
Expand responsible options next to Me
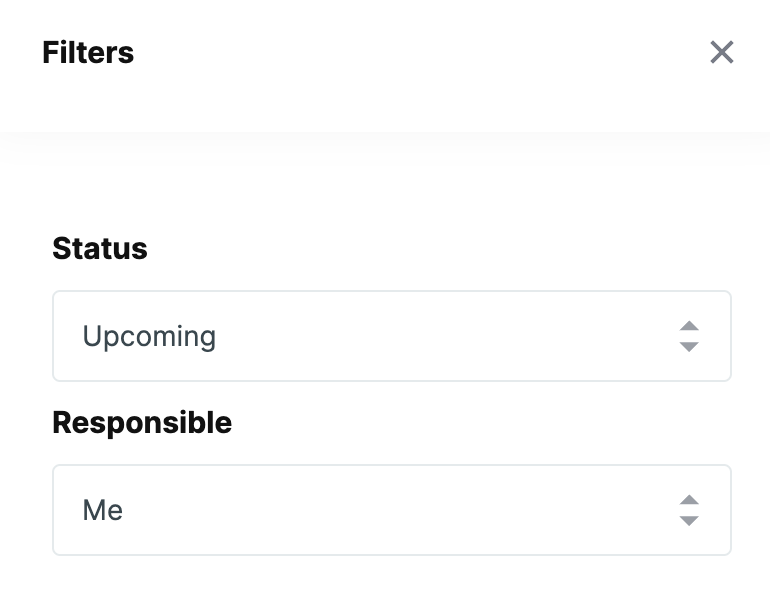[x=688, y=510]
